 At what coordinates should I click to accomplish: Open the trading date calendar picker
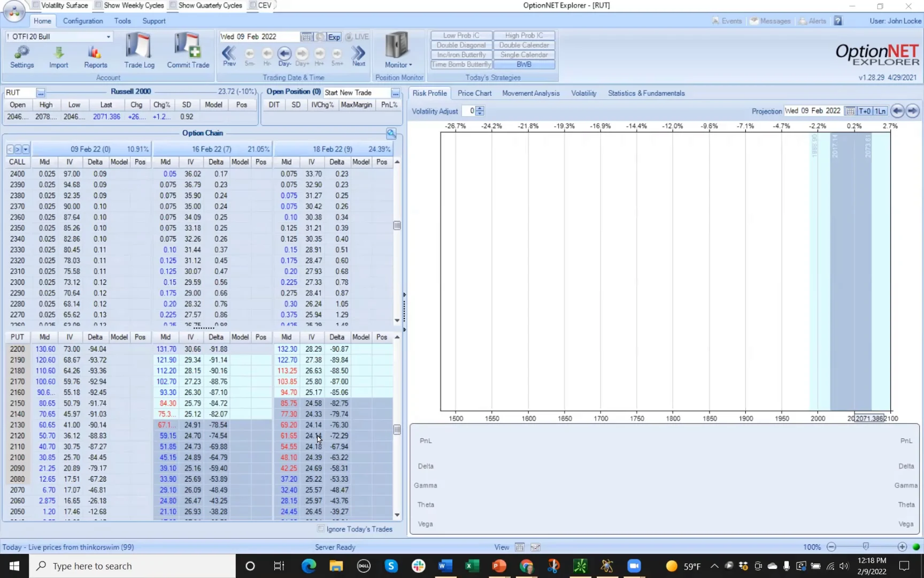(x=306, y=37)
